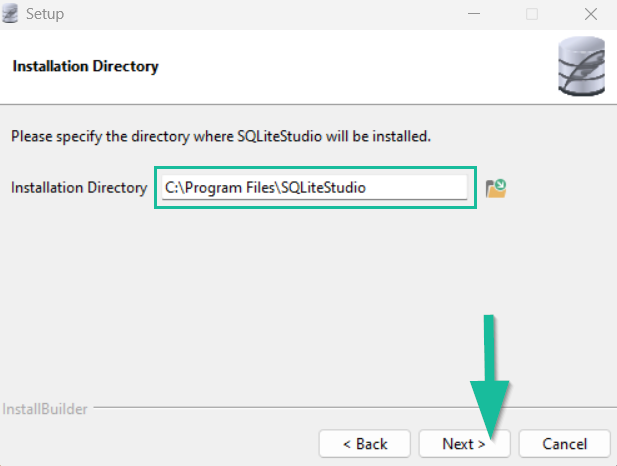Close the Setup installer window

589,14
